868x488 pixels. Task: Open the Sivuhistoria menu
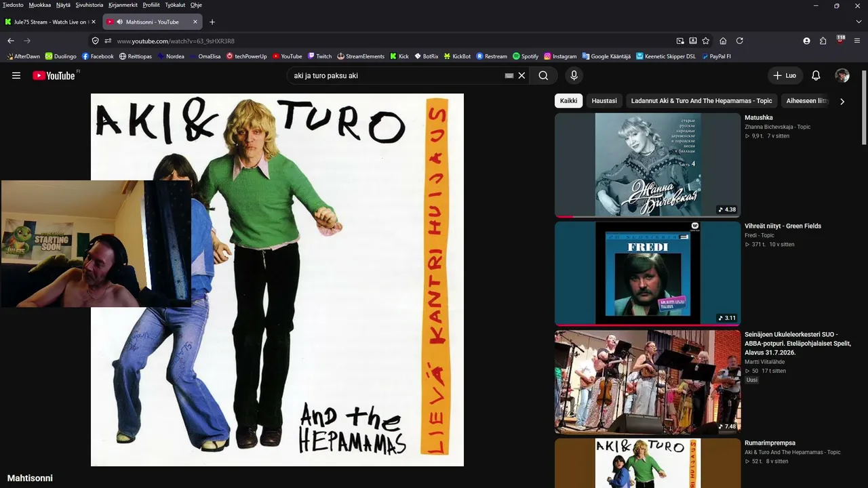(x=89, y=5)
